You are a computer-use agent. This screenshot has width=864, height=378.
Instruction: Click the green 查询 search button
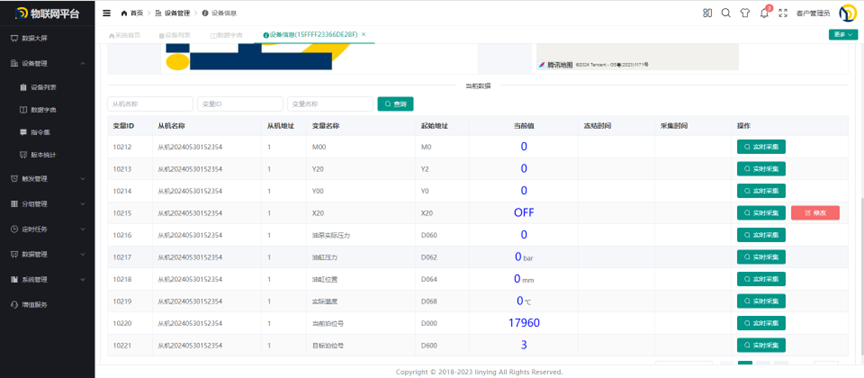pos(395,104)
